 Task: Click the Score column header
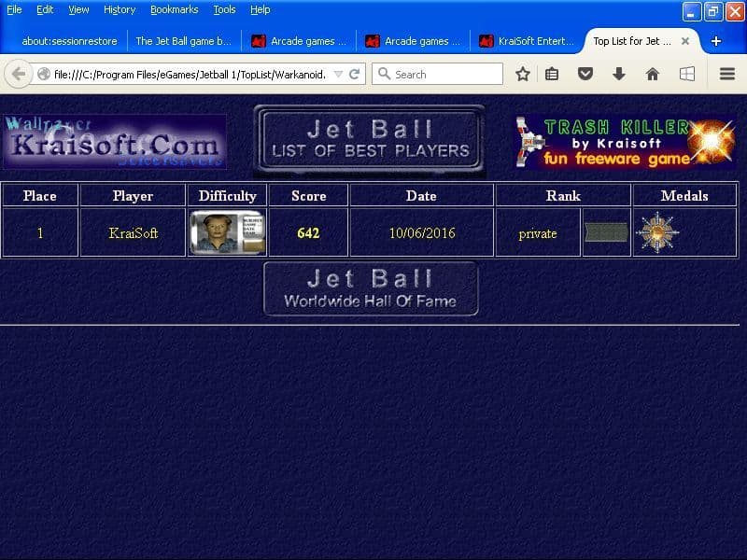pos(309,196)
